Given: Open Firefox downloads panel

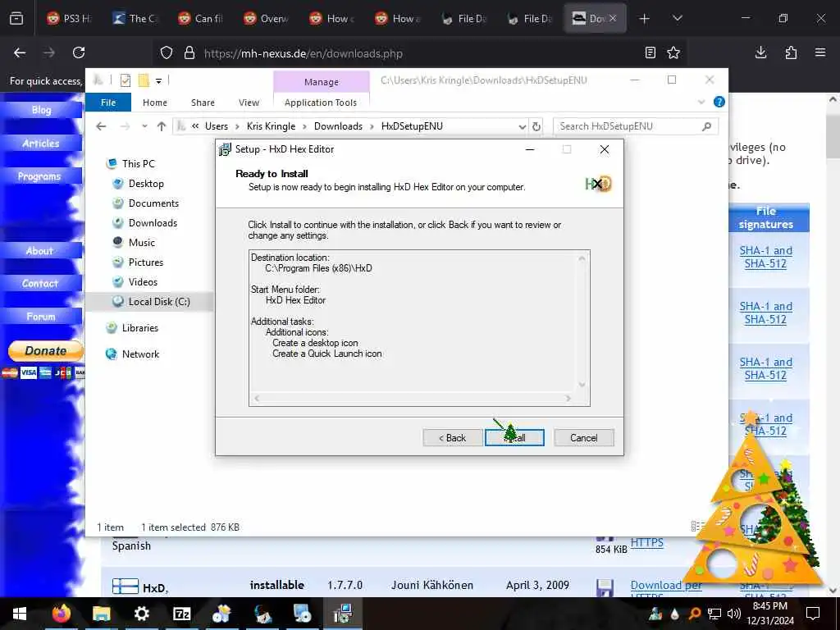Looking at the screenshot, I should (x=760, y=52).
